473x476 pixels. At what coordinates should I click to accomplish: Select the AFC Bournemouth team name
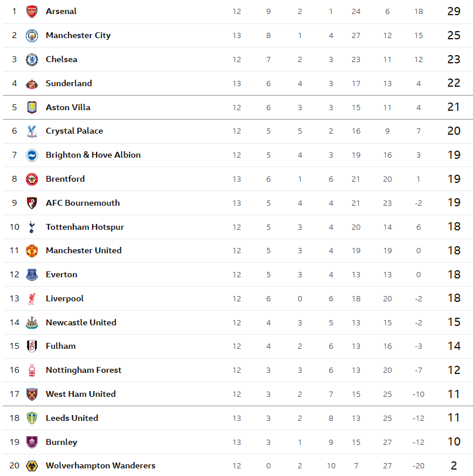(x=83, y=203)
